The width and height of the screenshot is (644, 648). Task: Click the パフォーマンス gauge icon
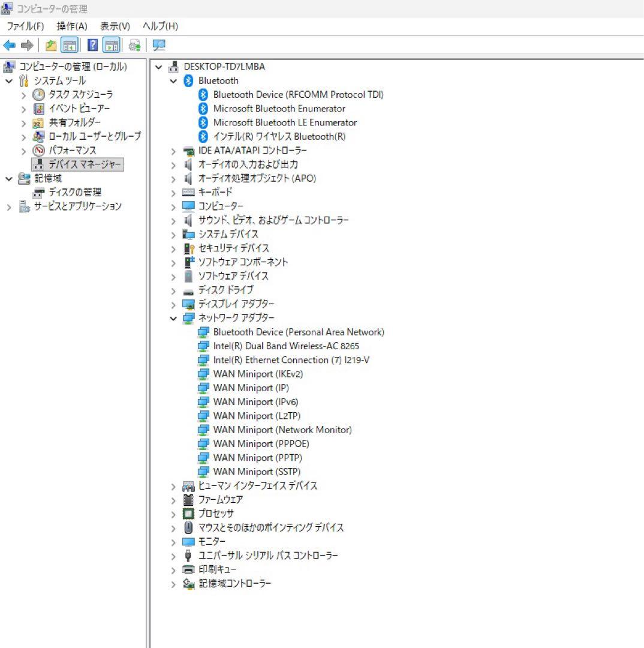38,151
